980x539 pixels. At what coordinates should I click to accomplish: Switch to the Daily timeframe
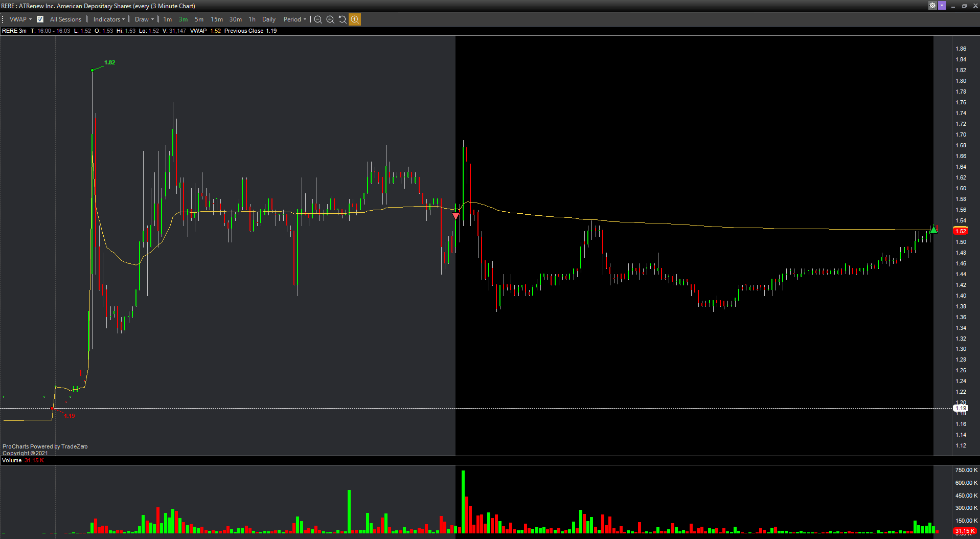pyautogui.click(x=269, y=19)
